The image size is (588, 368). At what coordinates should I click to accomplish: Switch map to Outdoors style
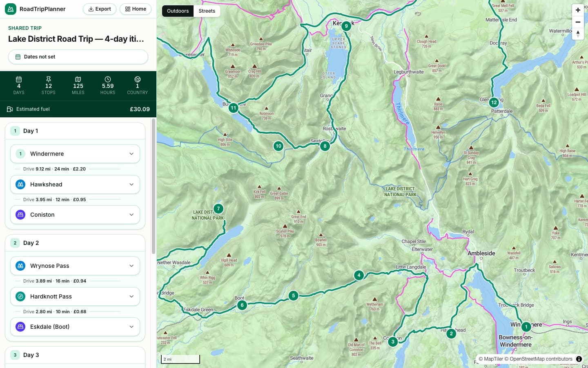pyautogui.click(x=178, y=11)
